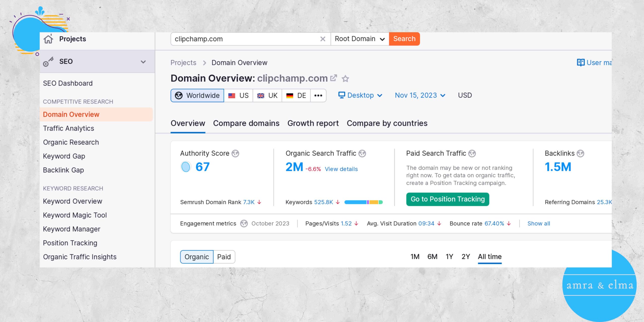Open Organic Research in sidebar
The width and height of the screenshot is (644, 322).
(x=71, y=142)
